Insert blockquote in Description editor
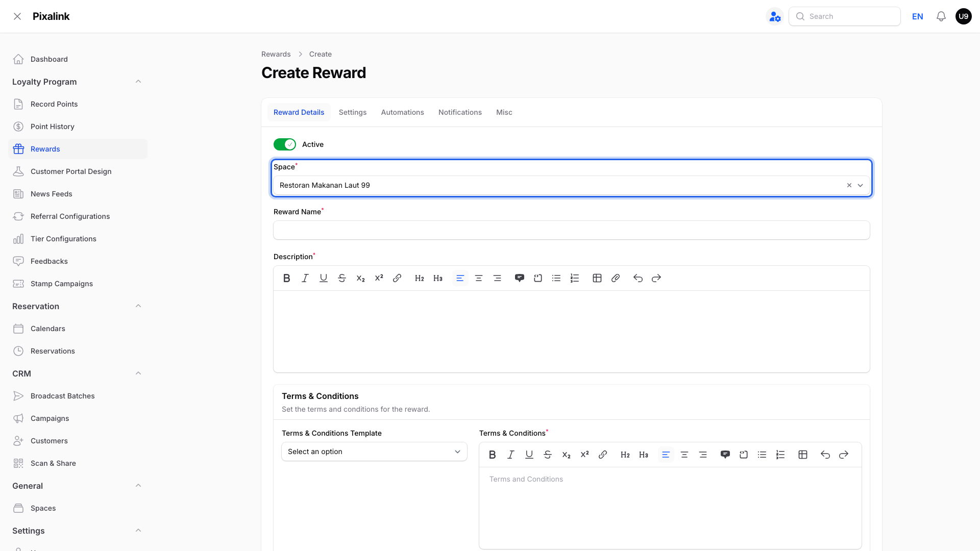 pos(520,278)
